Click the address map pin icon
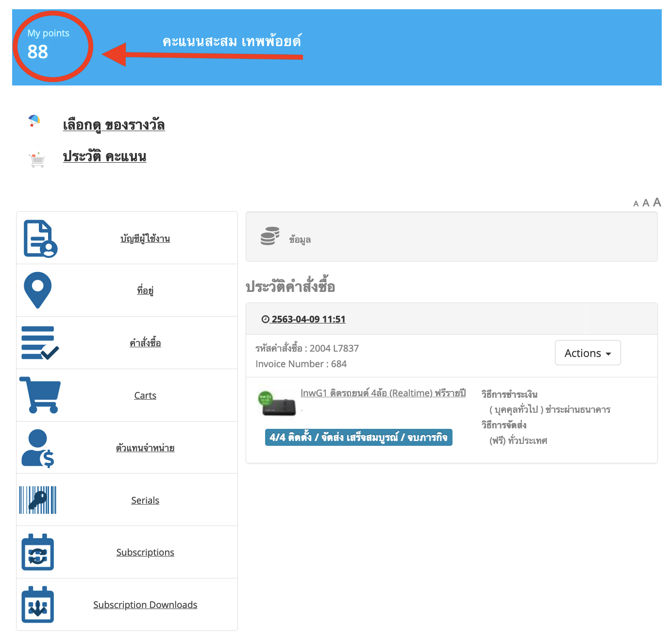The height and width of the screenshot is (644, 671). pyautogui.click(x=37, y=290)
